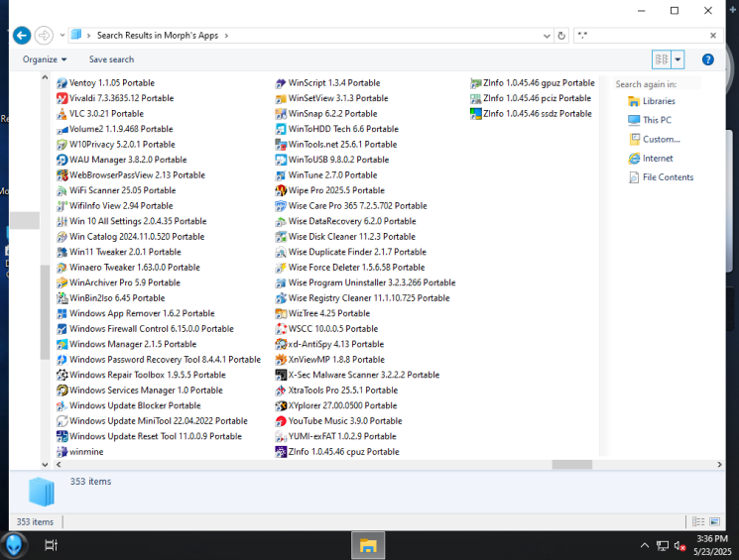Image resolution: width=739 pixels, height=560 pixels.
Task: Select the WinScript 1.3.4 Portable icon
Action: point(281,83)
